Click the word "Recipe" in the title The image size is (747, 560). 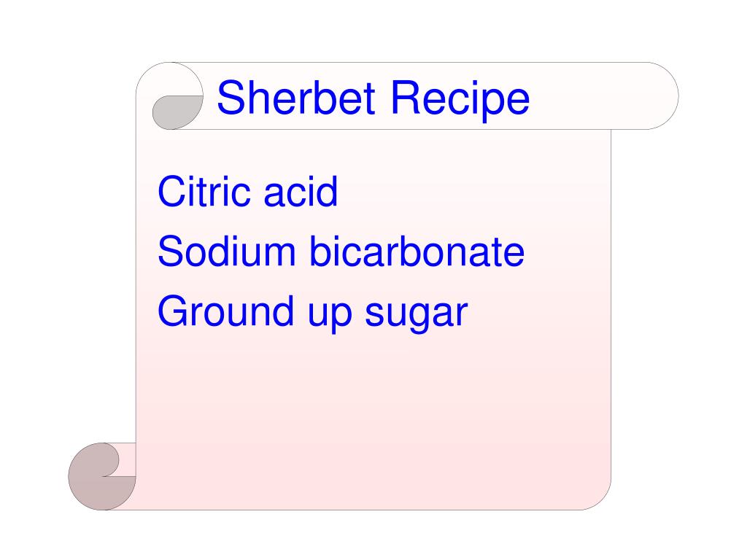[x=460, y=98]
